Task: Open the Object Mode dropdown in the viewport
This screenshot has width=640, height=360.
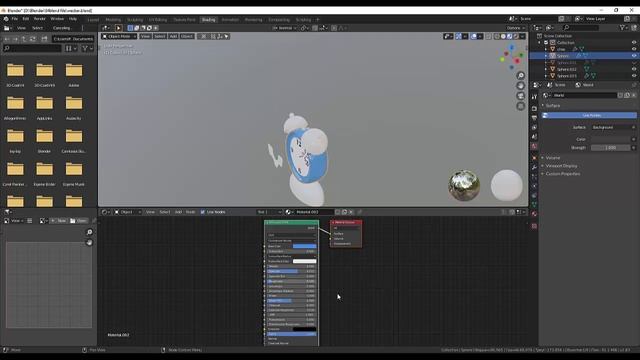Action: point(119,36)
